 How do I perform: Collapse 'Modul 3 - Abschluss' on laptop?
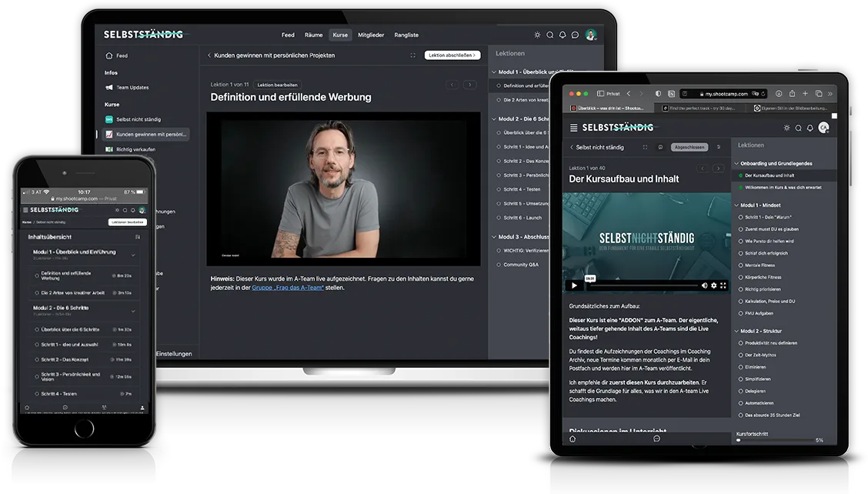pyautogui.click(x=494, y=236)
